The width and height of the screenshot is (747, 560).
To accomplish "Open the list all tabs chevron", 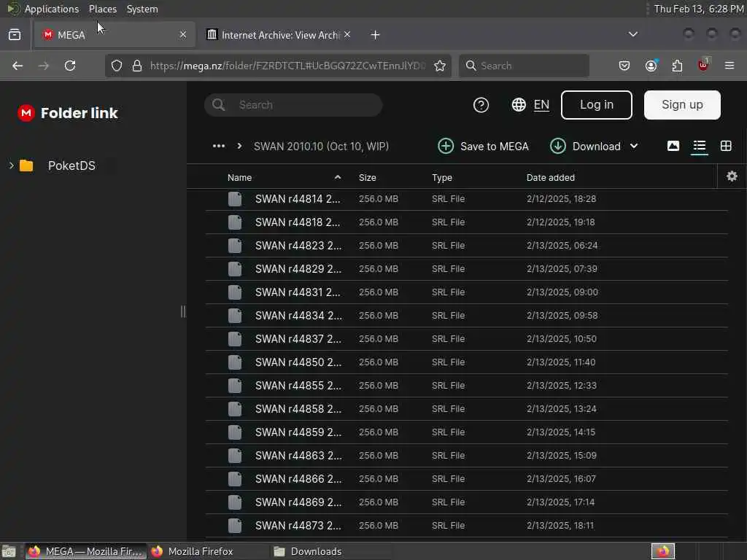I will coord(632,34).
